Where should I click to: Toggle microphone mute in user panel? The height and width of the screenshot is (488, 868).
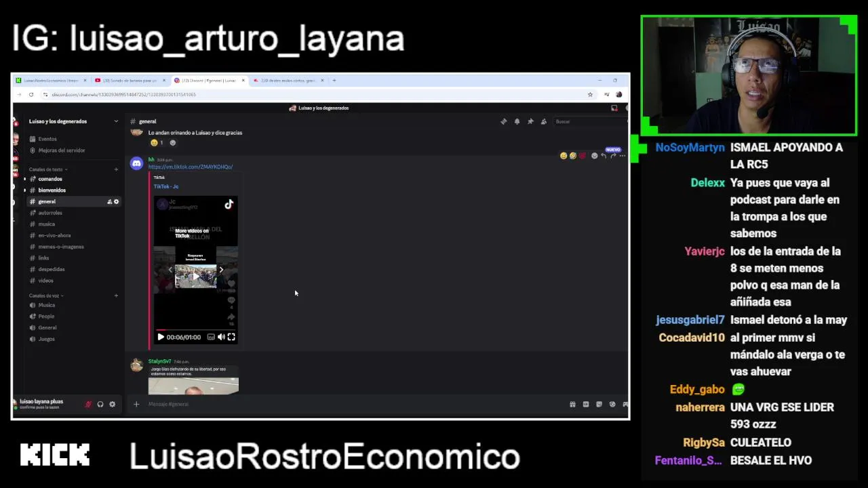(x=87, y=404)
